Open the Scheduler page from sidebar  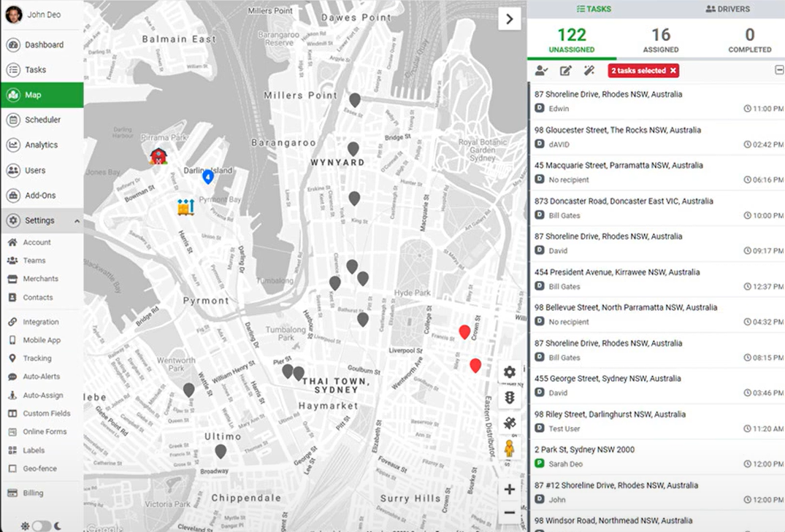tap(42, 120)
